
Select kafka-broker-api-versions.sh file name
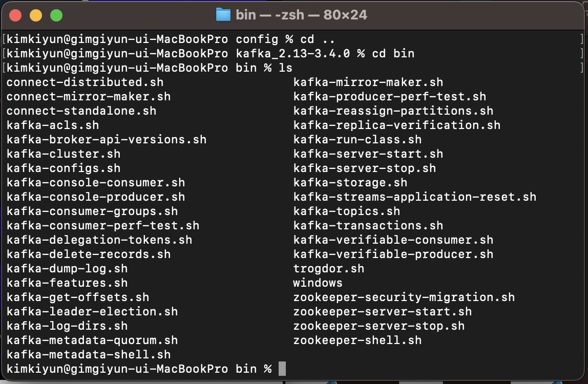point(107,139)
